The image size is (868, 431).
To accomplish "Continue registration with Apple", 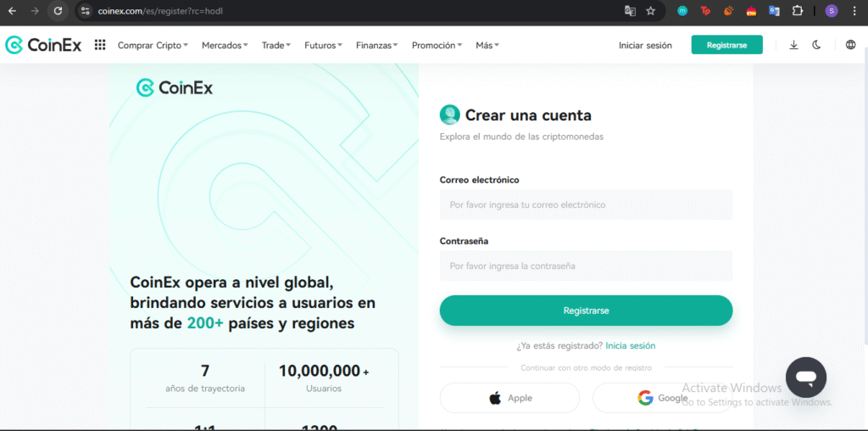I will (509, 398).
